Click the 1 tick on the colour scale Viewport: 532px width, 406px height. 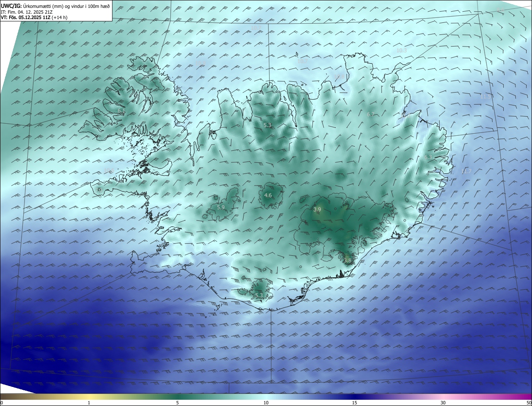tap(89, 403)
